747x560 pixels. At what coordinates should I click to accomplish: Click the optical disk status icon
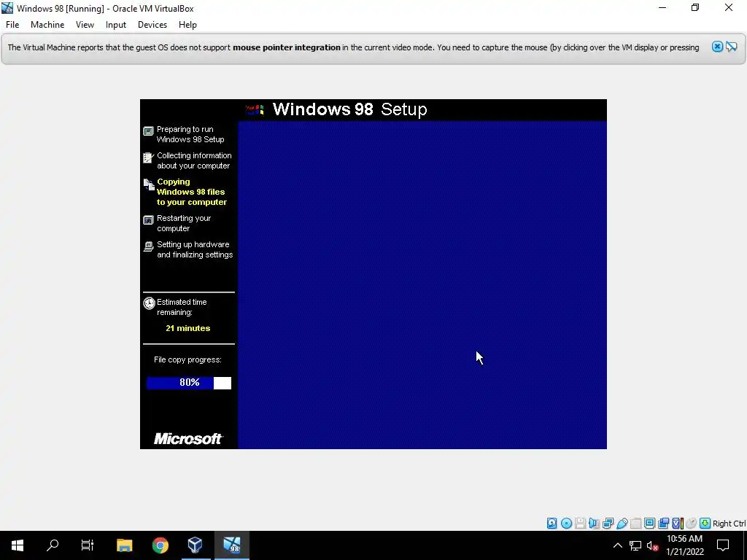click(566, 524)
